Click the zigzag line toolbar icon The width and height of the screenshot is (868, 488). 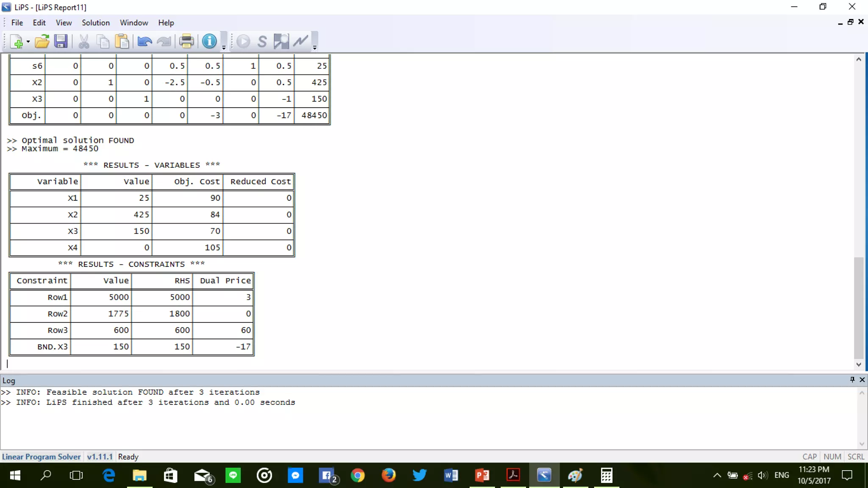click(300, 42)
